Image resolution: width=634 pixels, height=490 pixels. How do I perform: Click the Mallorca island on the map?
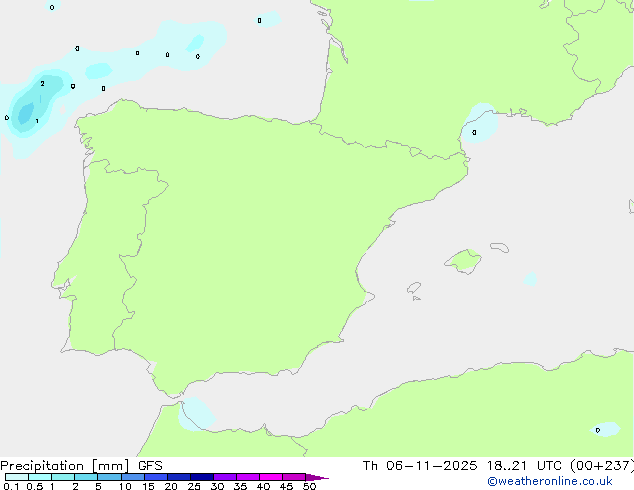tap(463, 262)
